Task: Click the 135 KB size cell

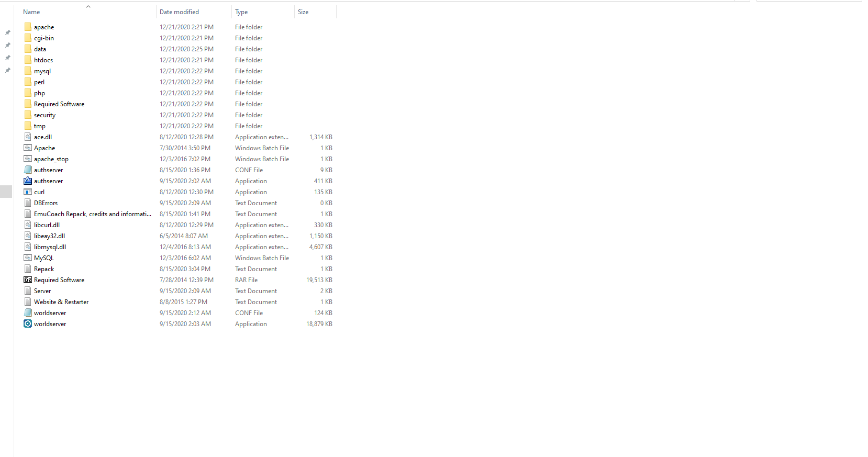Action: pyautogui.click(x=323, y=192)
